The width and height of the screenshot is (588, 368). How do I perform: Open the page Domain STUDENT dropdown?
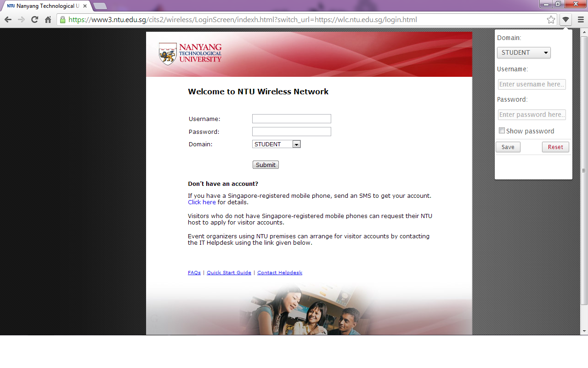click(276, 144)
